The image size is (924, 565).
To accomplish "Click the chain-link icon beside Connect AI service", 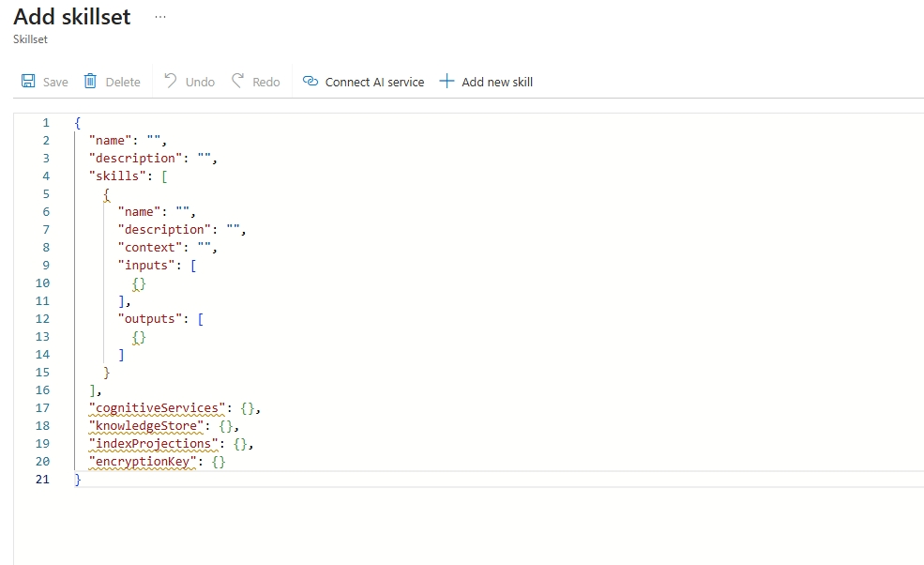I will [310, 82].
